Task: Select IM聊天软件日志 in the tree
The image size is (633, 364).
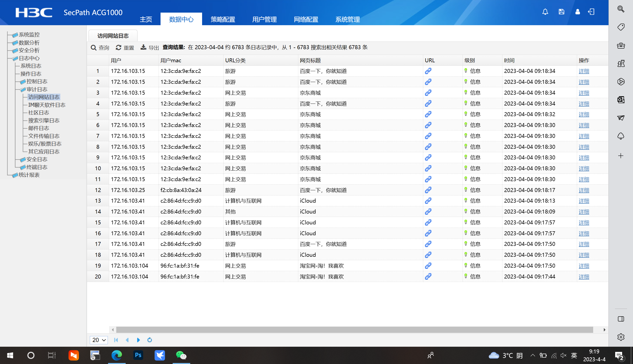Action: click(x=47, y=105)
